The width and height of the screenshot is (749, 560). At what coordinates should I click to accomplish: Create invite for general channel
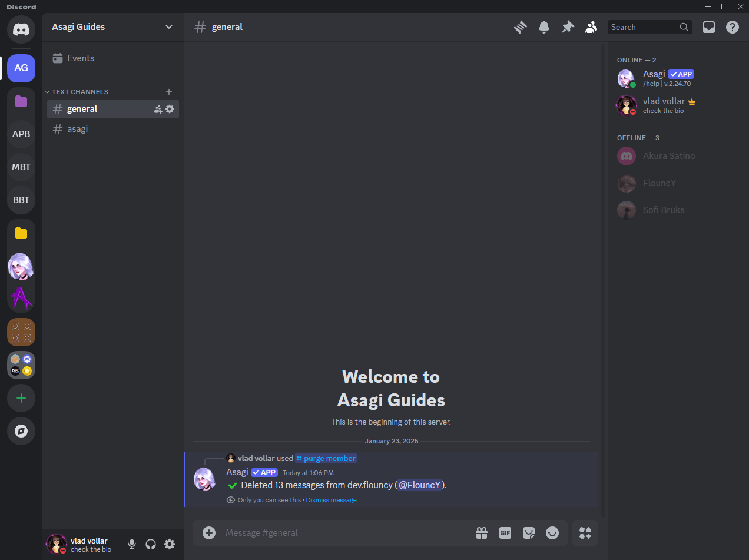tap(158, 109)
